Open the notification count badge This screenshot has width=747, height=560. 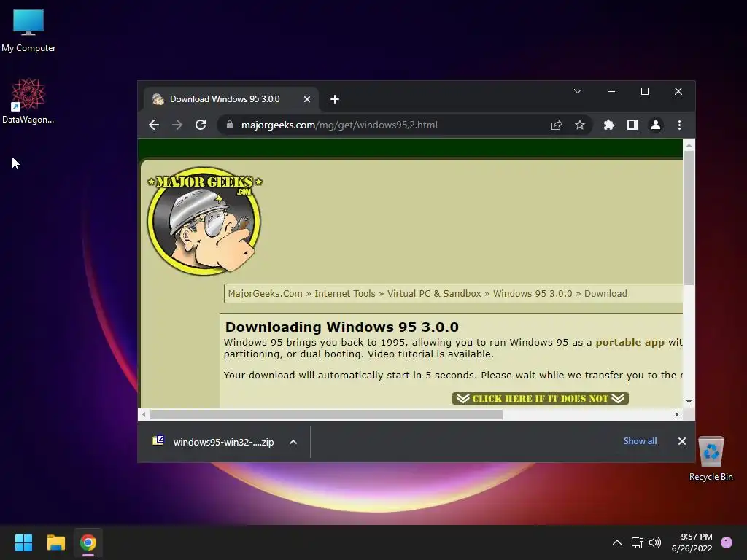(727, 542)
